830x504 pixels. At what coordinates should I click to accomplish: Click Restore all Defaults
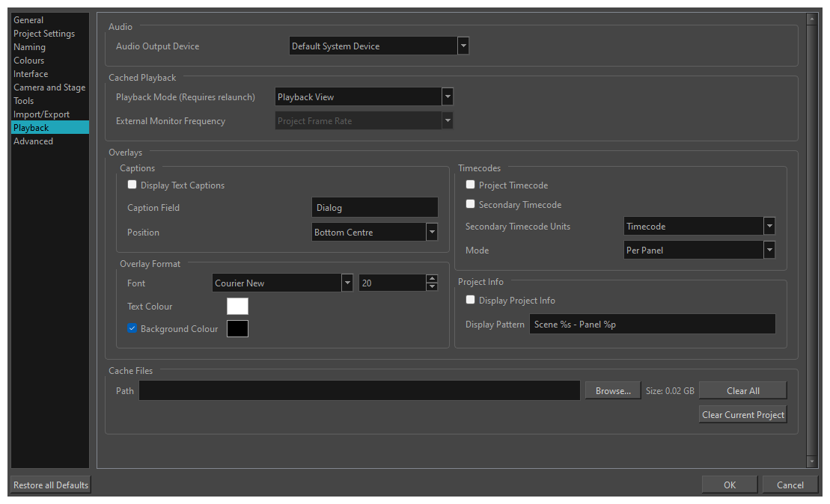tap(49, 485)
